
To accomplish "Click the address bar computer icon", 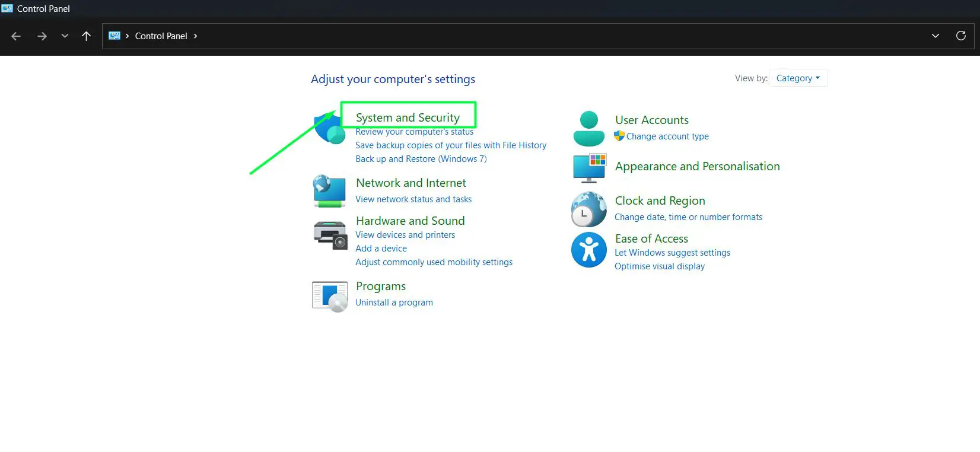I will [114, 36].
